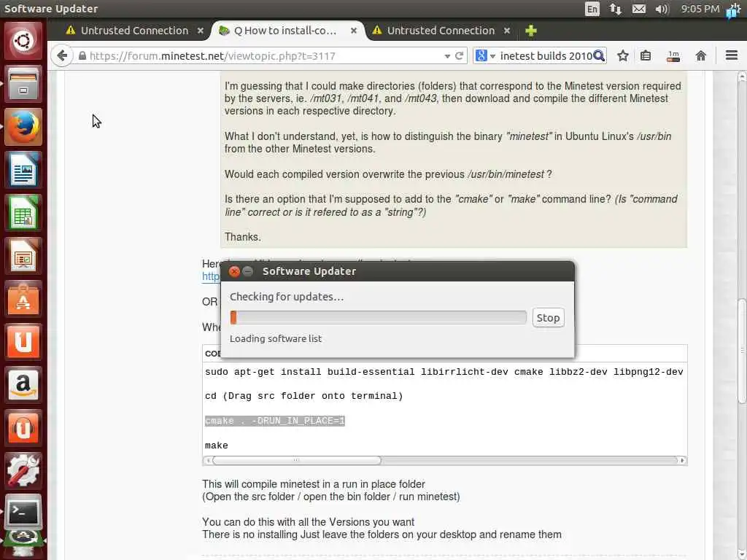Open Terminal from the launcher
747x560 pixels.
click(23, 513)
